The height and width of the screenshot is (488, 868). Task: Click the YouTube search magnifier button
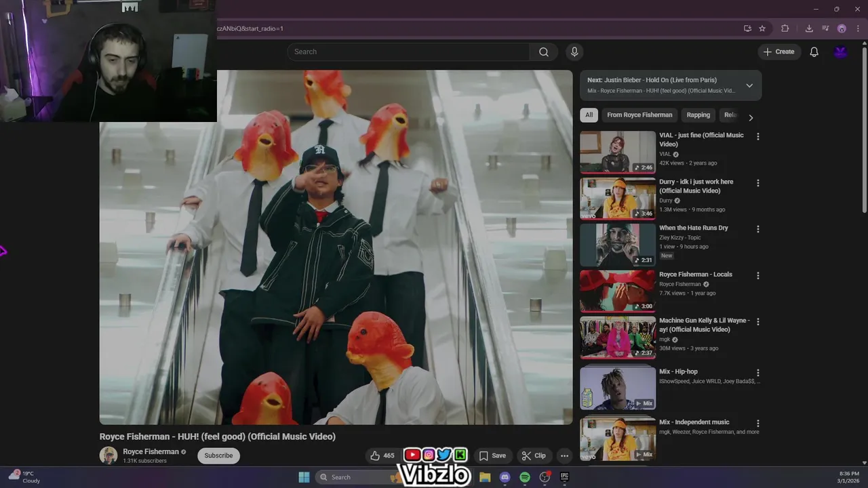pyautogui.click(x=544, y=52)
